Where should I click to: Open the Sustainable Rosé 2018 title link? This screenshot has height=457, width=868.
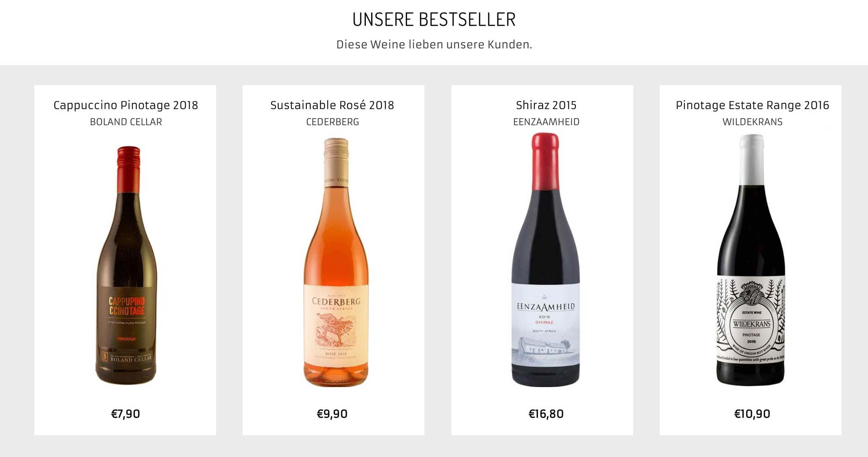(x=332, y=105)
